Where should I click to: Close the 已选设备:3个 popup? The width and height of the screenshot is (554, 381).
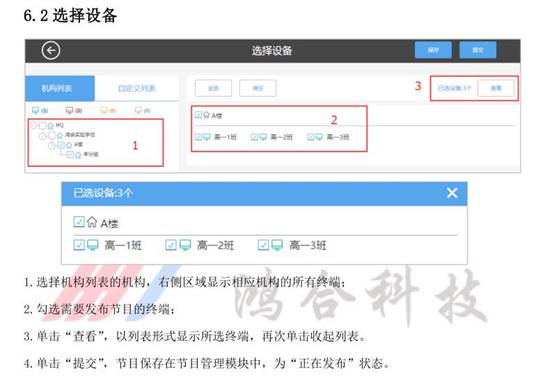click(x=452, y=193)
